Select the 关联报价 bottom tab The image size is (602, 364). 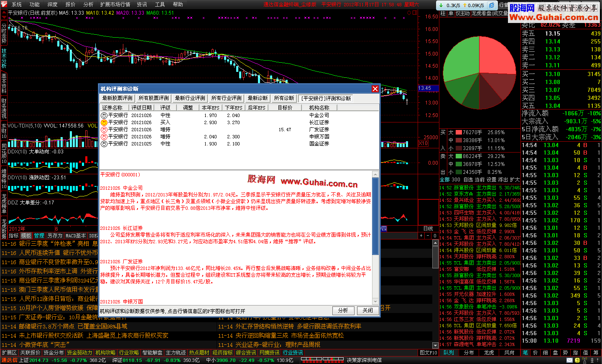pyautogui.click(x=30, y=353)
